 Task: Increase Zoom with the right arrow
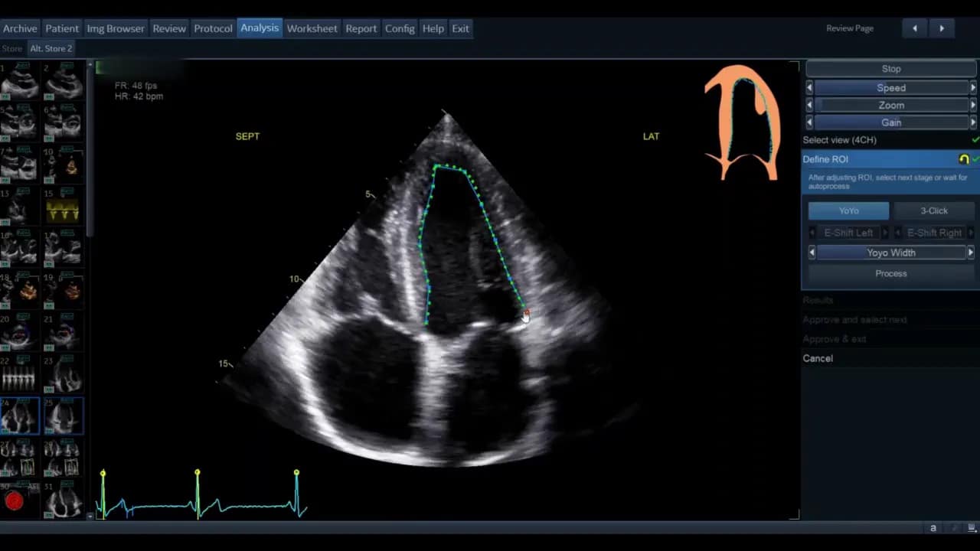point(973,106)
